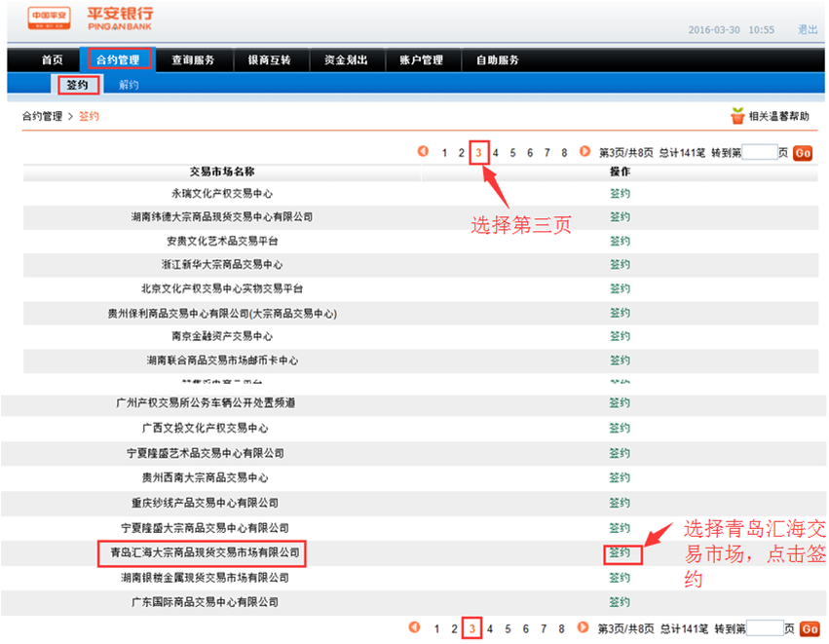Click 签约 for 贵州保利商品交易中心有限公司
This screenshot has height=644, width=829.
(x=620, y=313)
